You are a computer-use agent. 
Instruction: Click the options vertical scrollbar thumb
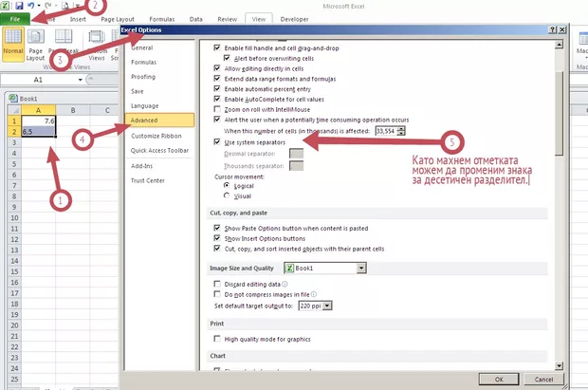pyautogui.click(x=559, y=113)
